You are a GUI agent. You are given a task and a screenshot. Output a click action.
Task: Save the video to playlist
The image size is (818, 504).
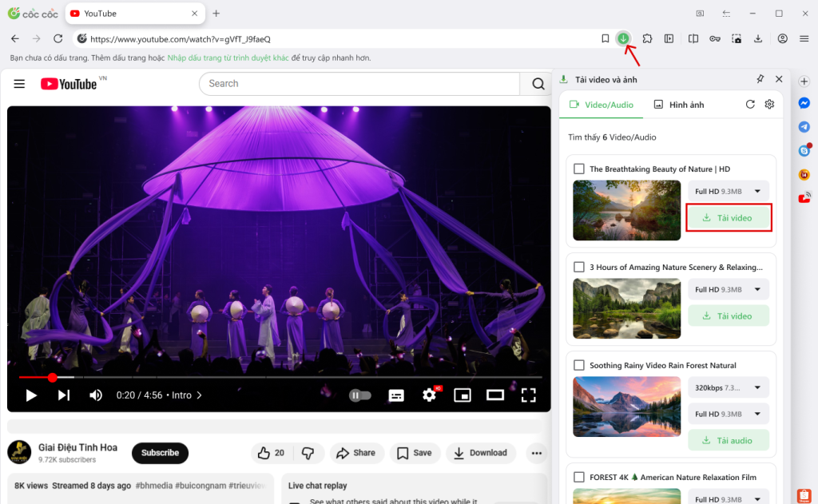pos(415,453)
